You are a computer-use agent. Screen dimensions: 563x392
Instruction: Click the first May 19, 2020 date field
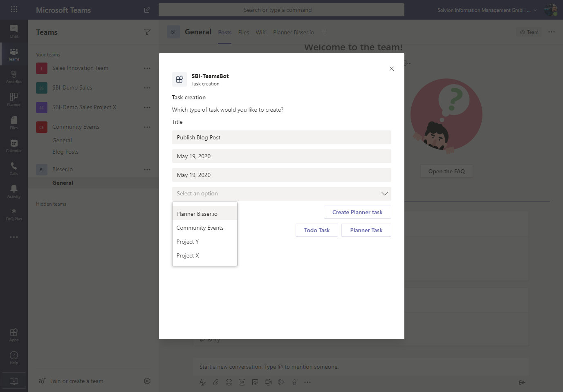[x=281, y=156]
